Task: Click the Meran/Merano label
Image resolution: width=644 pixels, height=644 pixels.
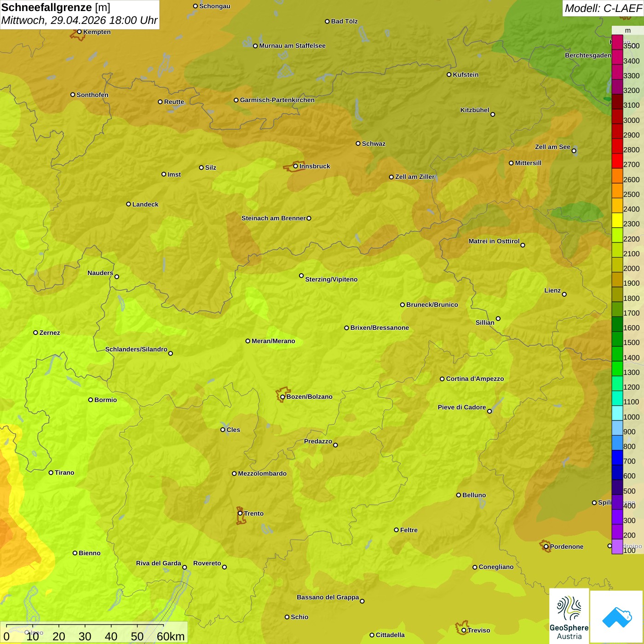Action: click(273, 341)
